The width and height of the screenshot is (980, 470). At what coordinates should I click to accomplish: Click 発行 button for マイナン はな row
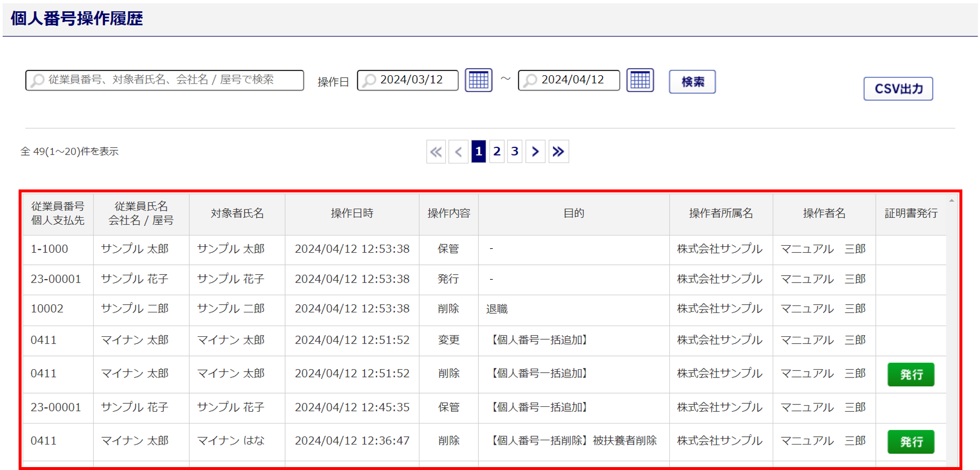click(x=910, y=442)
